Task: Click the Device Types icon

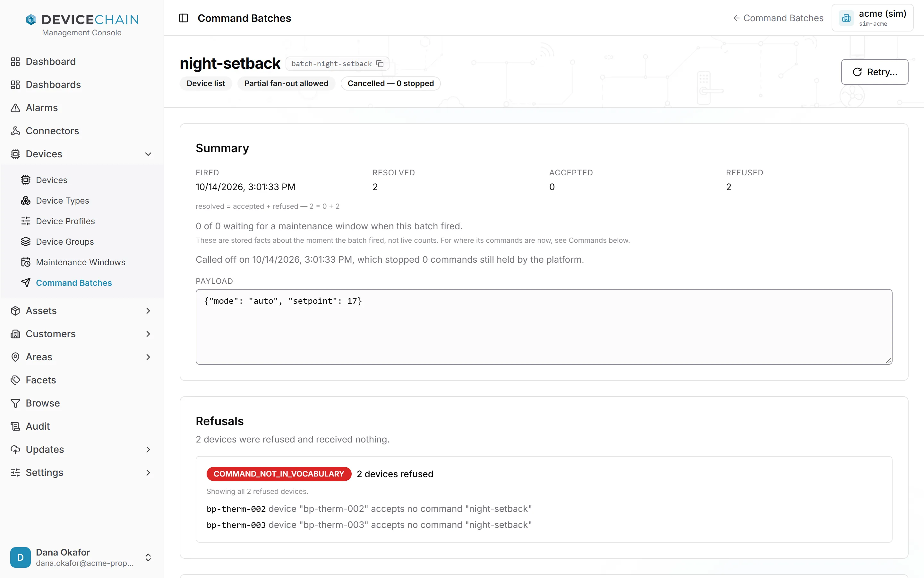Action: pos(26,200)
